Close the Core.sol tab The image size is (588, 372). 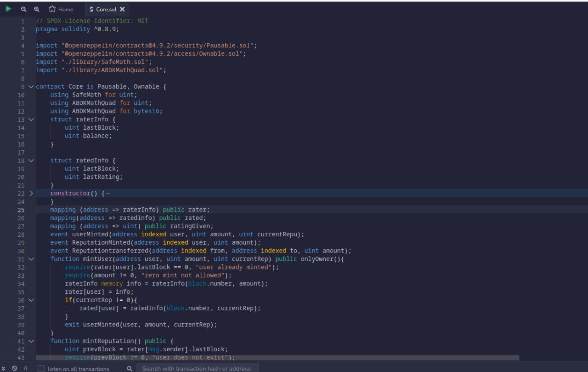click(x=122, y=9)
